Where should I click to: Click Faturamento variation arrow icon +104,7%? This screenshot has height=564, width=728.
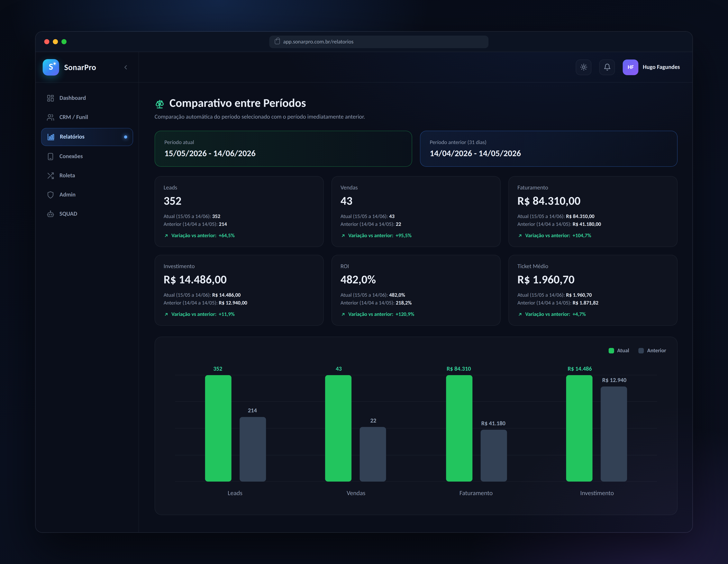tap(520, 236)
